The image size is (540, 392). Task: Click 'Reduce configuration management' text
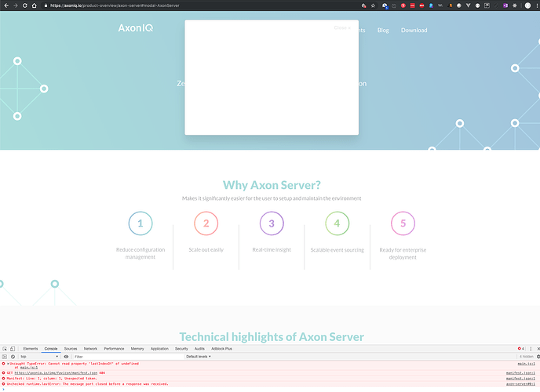[x=140, y=253]
